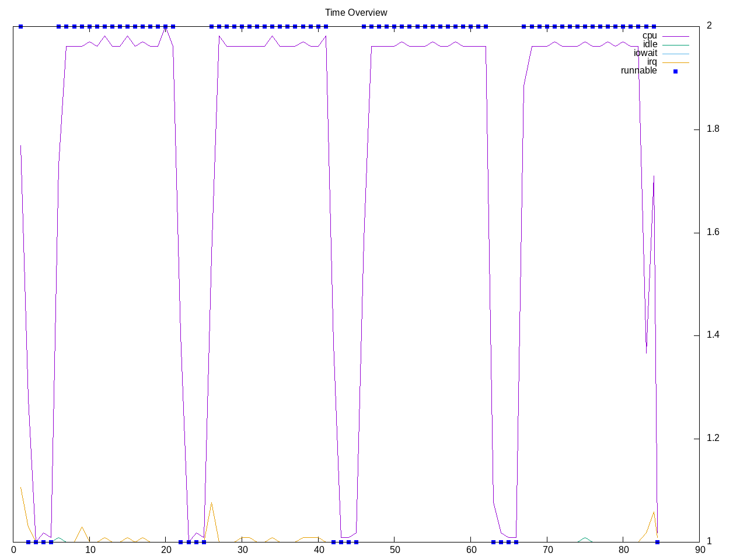Screen dimensions: 747x560
Task: Select the 'idle' legend label
Action: [650, 44]
